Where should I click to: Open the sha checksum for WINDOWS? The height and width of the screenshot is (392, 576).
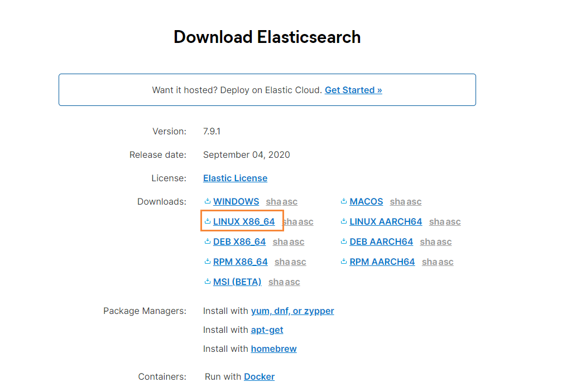273,202
